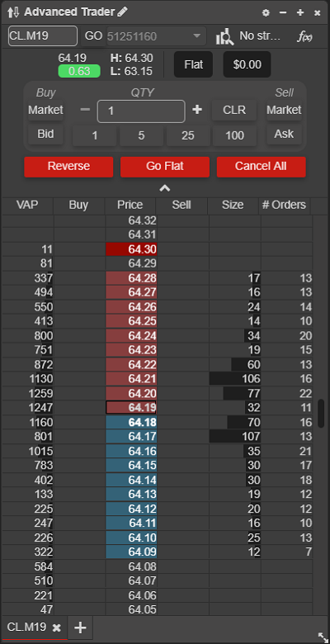Viewport: 330px width, 644px height.
Task: Click the pencil edit icon beside Advanced Trader
Action: point(122,12)
